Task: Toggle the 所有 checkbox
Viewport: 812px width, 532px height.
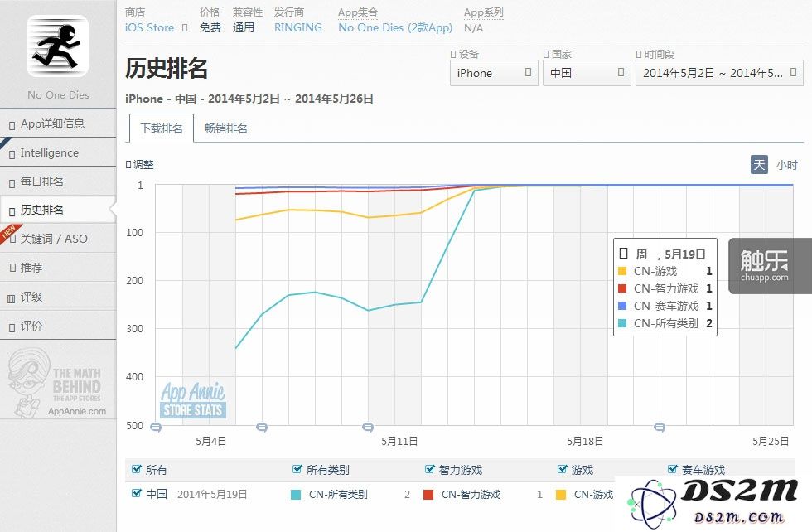Action: (137, 469)
